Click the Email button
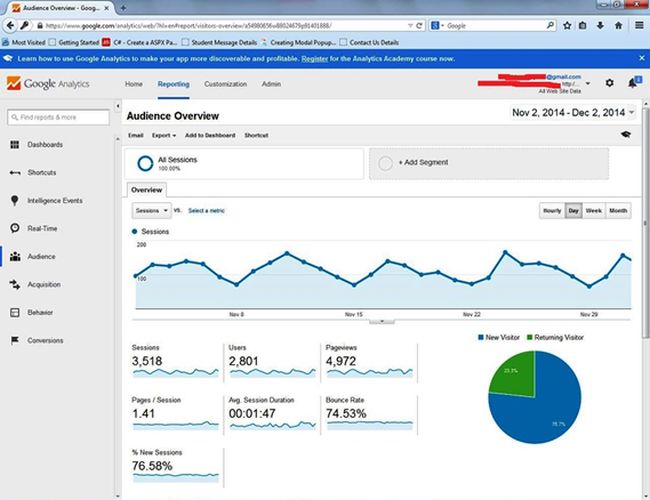Screen dimensions: 650x500 [x=136, y=135]
